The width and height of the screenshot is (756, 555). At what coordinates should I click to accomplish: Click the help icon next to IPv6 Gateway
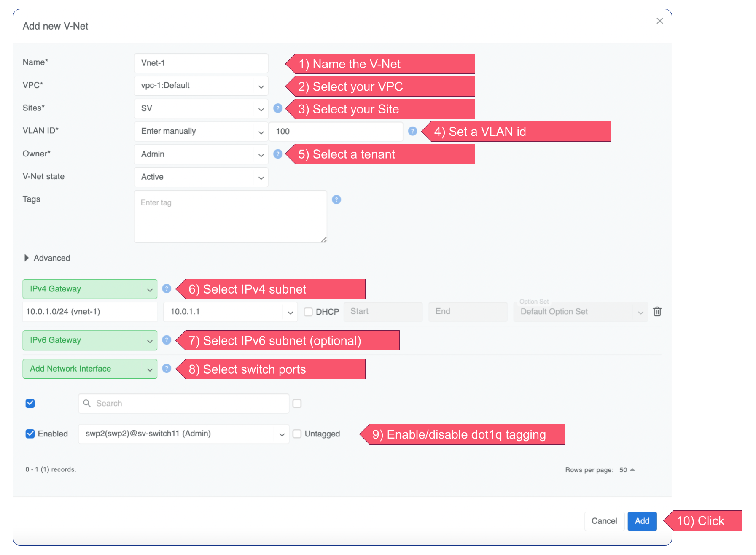[167, 340]
